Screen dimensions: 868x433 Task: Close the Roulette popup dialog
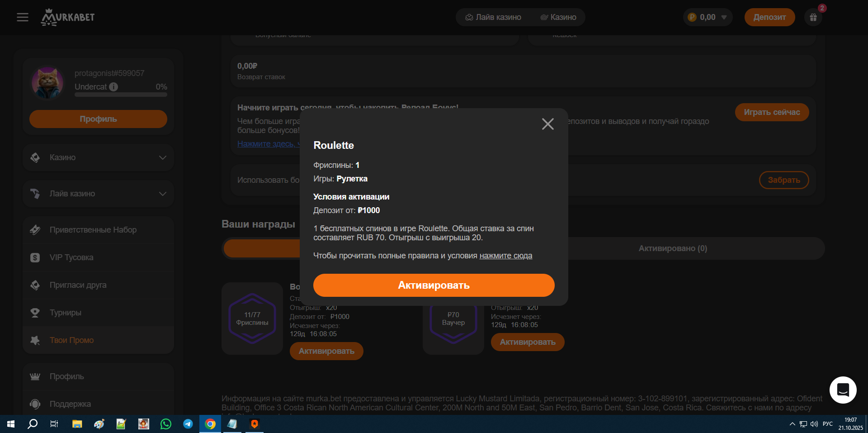547,124
